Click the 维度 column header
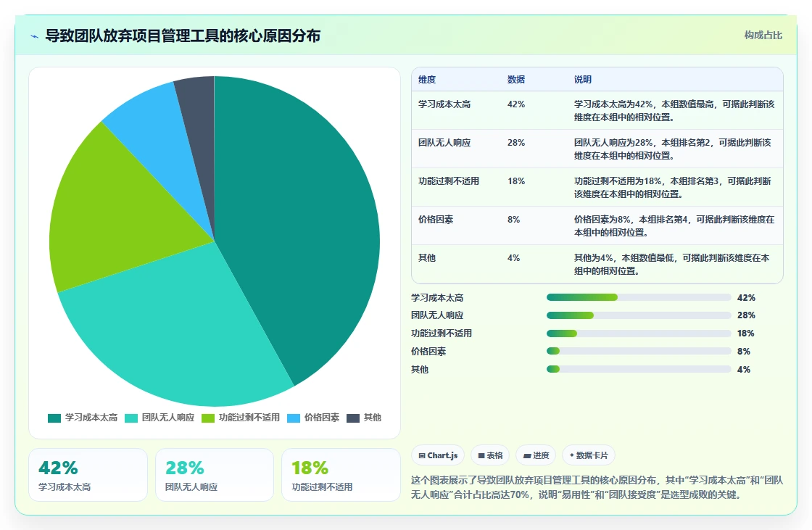Screen dimensions: 812x530 click(x=427, y=79)
